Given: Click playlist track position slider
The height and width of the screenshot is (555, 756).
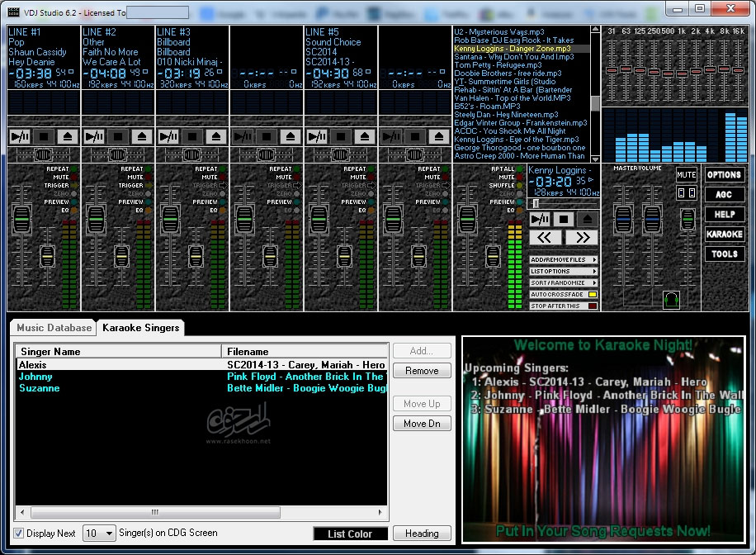Looking at the screenshot, I should pyautogui.click(x=536, y=203).
